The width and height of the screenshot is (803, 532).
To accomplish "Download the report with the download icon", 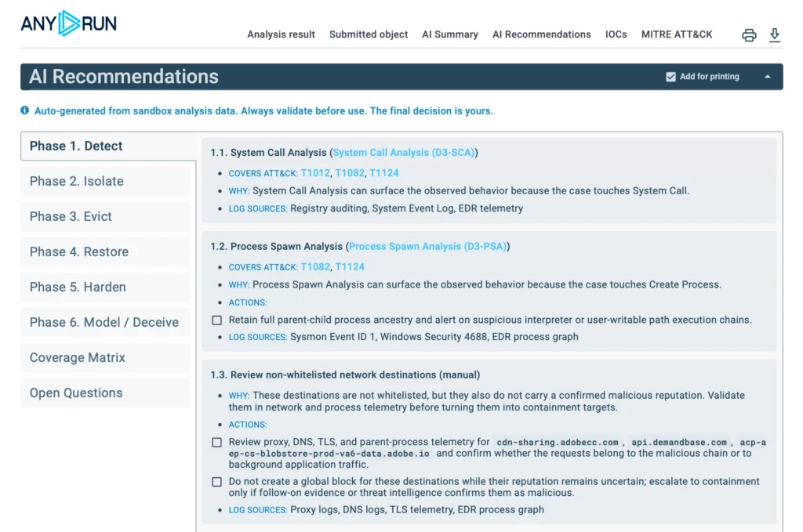I will tap(774, 34).
